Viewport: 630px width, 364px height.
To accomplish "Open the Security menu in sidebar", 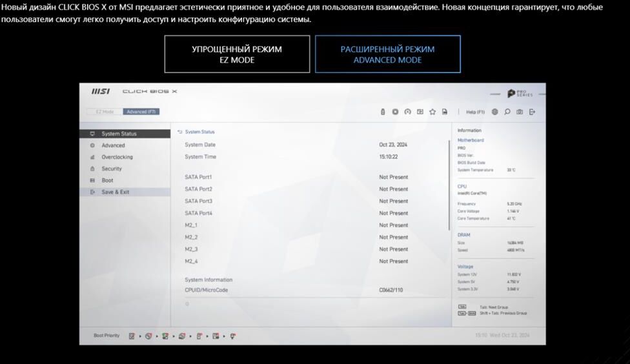I will point(112,168).
